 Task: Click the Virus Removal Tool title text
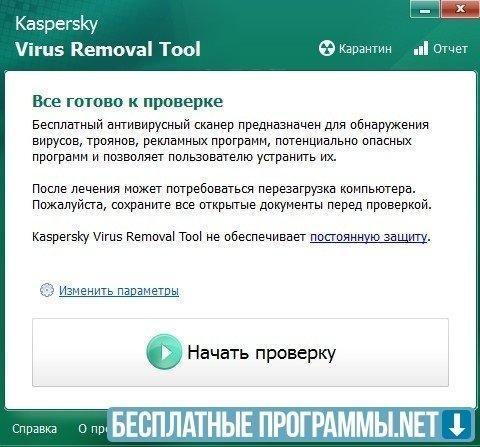(108, 49)
